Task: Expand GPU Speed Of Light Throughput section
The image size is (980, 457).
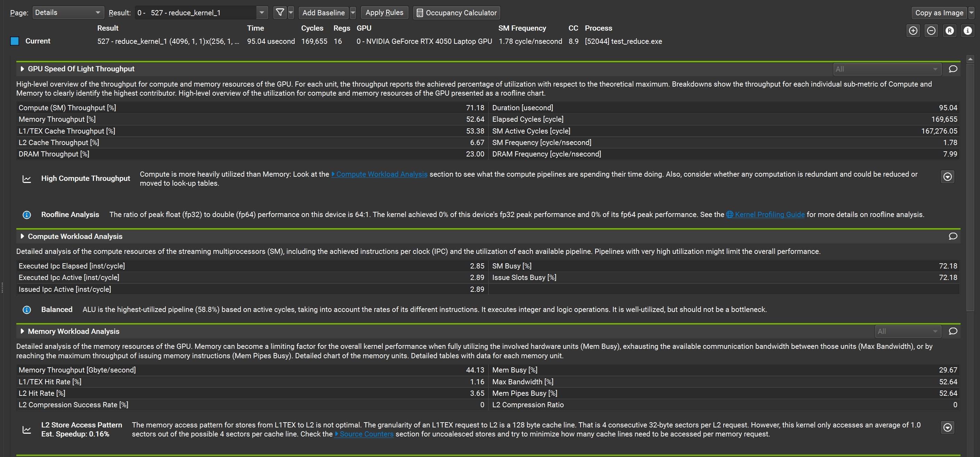Action: click(x=22, y=69)
